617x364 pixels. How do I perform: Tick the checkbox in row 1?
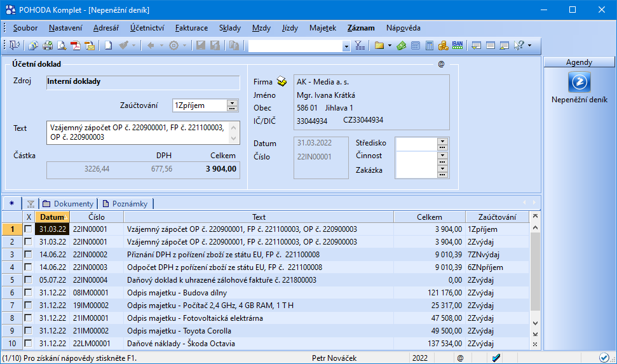pos(28,229)
